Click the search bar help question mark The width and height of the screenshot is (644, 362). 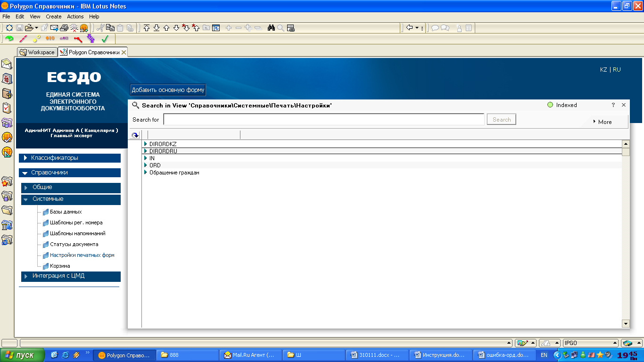(x=613, y=105)
